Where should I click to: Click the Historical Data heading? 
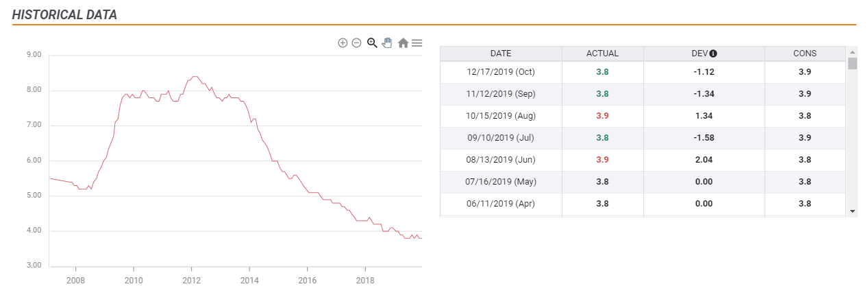click(x=64, y=14)
